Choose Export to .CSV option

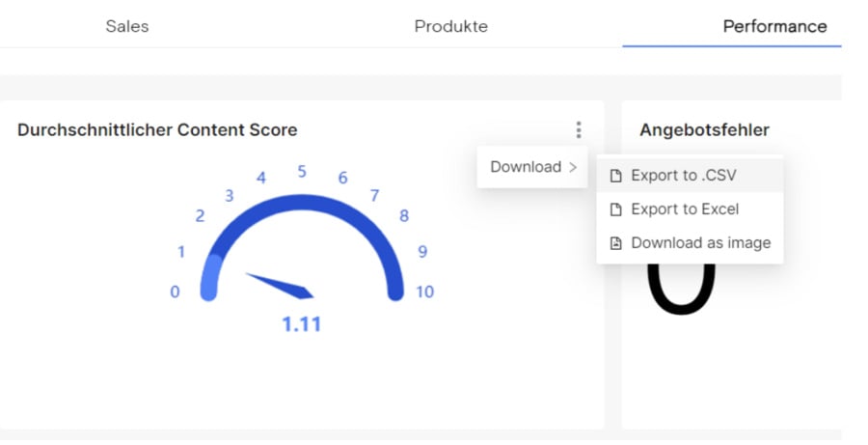pos(684,176)
